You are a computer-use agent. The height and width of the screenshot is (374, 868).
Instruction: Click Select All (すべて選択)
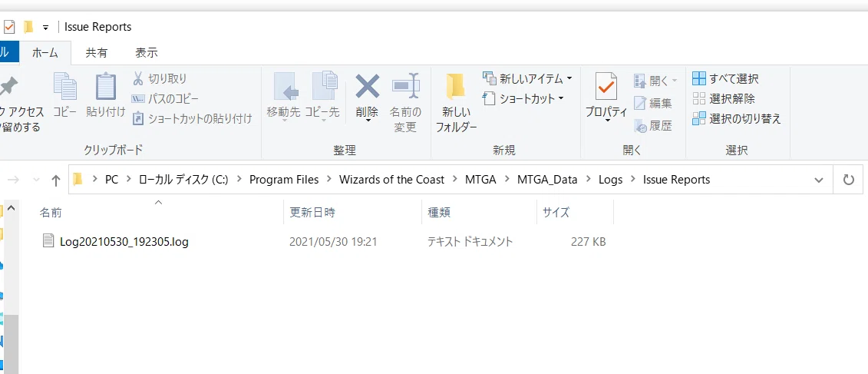coord(725,78)
